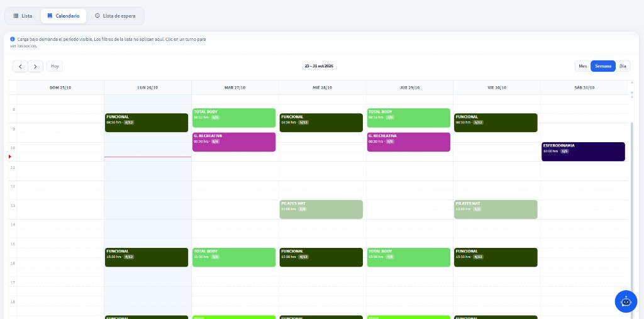Image resolution: width=644 pixels, height=319 pixels.
Task: Click the SÁB 31/10 day header
Action: tap(584, 87)
